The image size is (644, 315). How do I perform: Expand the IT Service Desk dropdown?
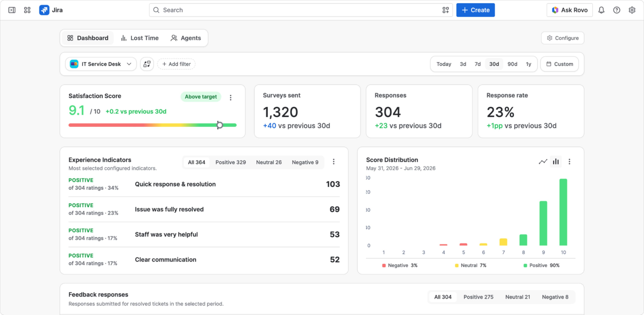click(101, 64)
